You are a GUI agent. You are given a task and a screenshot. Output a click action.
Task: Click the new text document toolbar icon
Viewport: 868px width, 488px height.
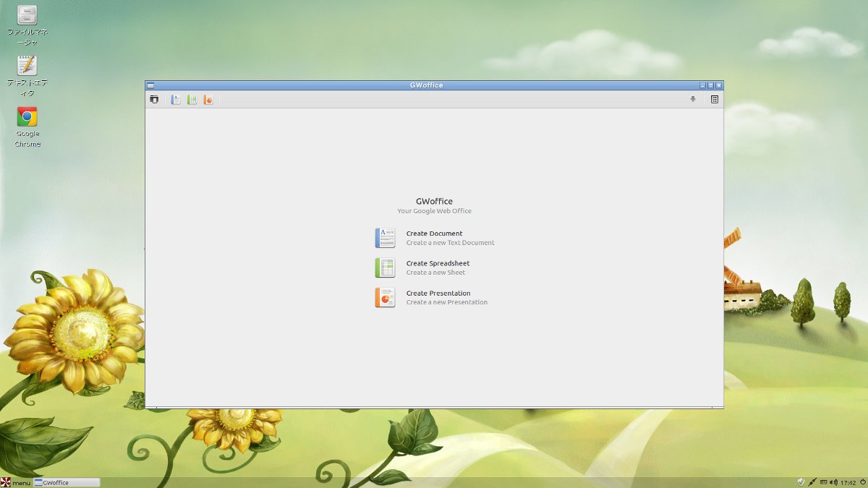coord(176,100)
